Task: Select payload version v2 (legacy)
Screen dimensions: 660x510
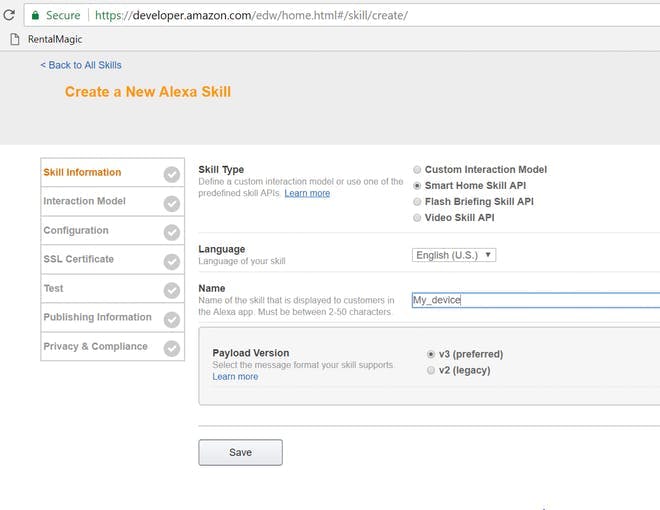Action: (431, 370)
